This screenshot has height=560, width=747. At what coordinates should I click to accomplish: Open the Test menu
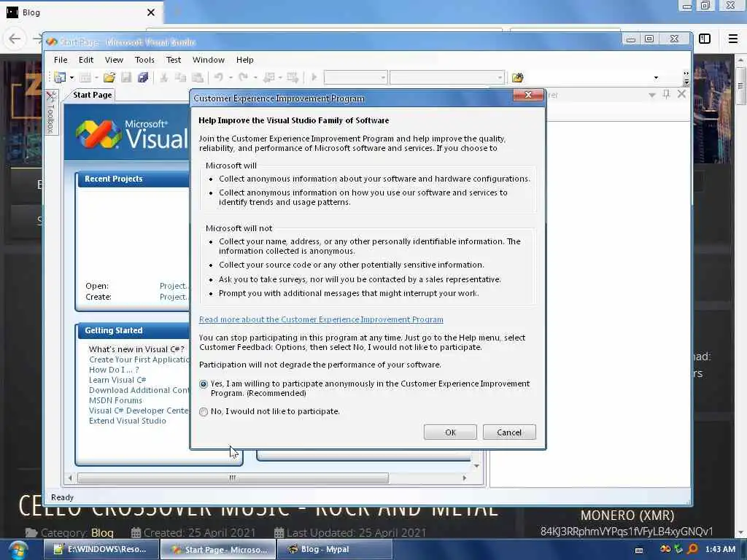pos(174,60)
